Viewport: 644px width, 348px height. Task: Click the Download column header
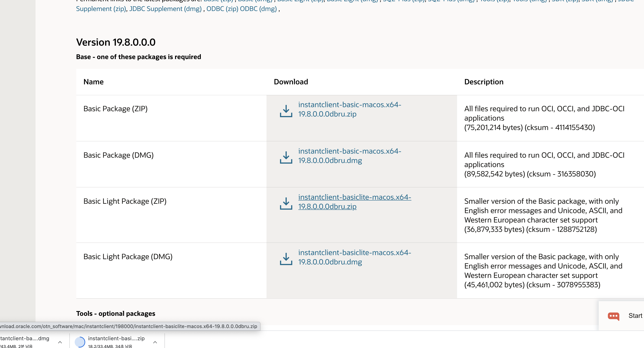tap(291, 82)
